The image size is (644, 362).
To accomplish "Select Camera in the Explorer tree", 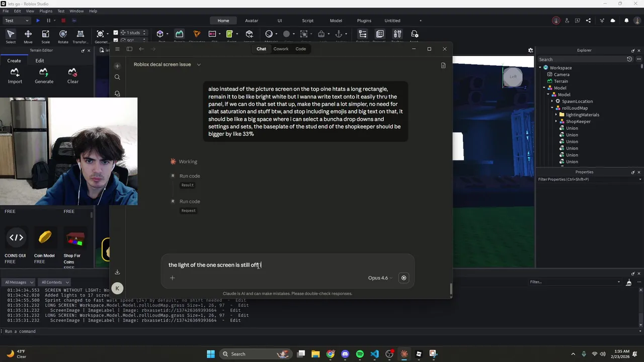I will (561, 74).
